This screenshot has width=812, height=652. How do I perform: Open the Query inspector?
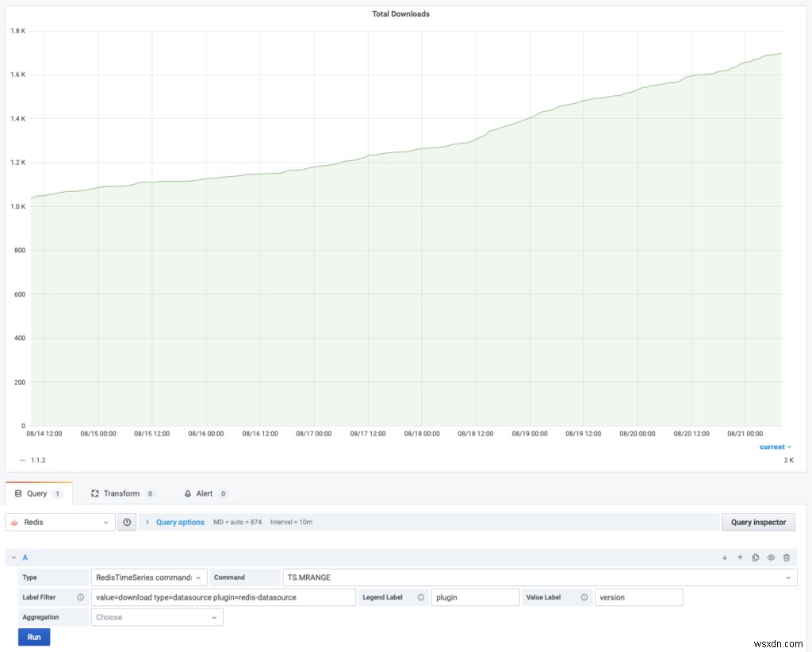pos(758,522)
